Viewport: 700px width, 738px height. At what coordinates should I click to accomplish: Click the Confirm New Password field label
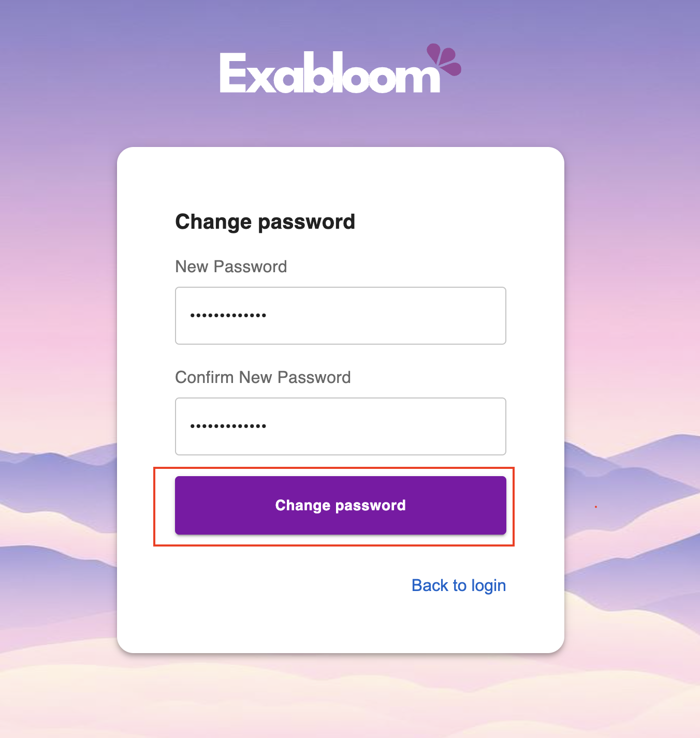pos(263,377)
